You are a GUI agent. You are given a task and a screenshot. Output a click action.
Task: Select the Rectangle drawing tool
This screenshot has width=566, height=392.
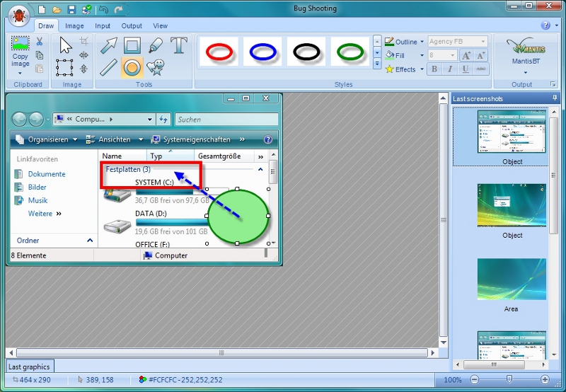[132, 46]
